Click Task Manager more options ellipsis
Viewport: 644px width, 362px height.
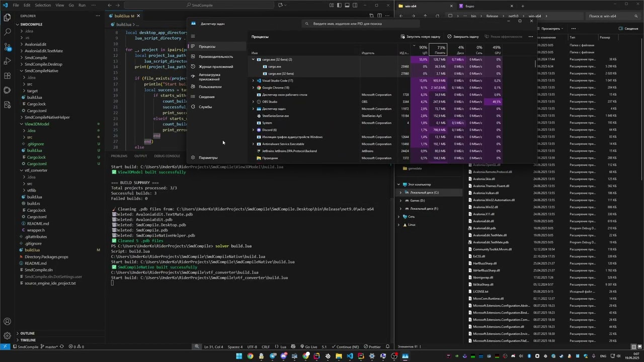pos(530,37)
